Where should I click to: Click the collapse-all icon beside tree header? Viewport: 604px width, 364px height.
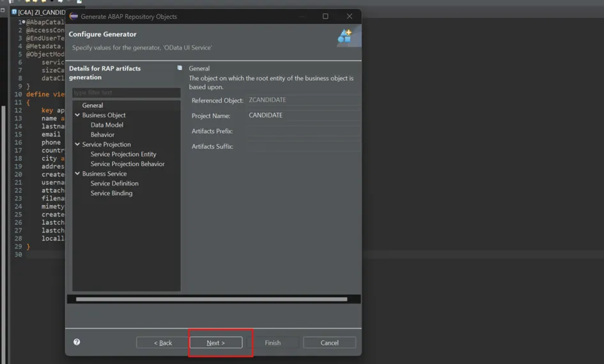coord(180,68)
